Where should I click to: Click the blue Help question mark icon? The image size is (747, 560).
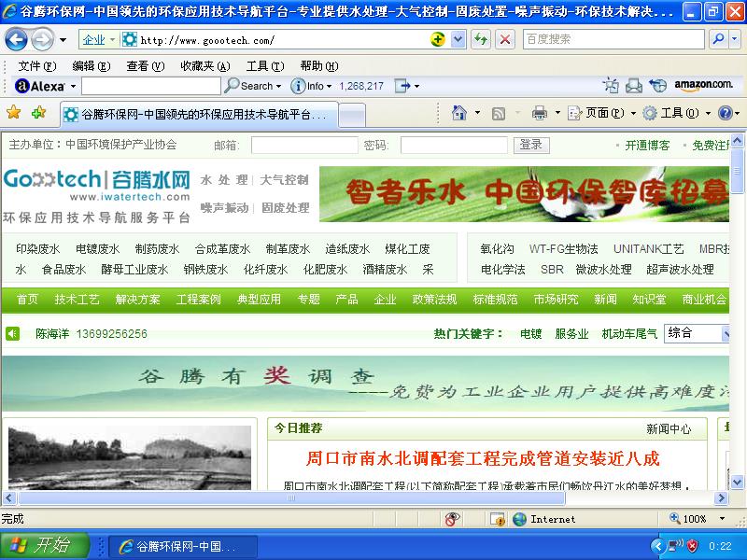(x=725, y=113)
